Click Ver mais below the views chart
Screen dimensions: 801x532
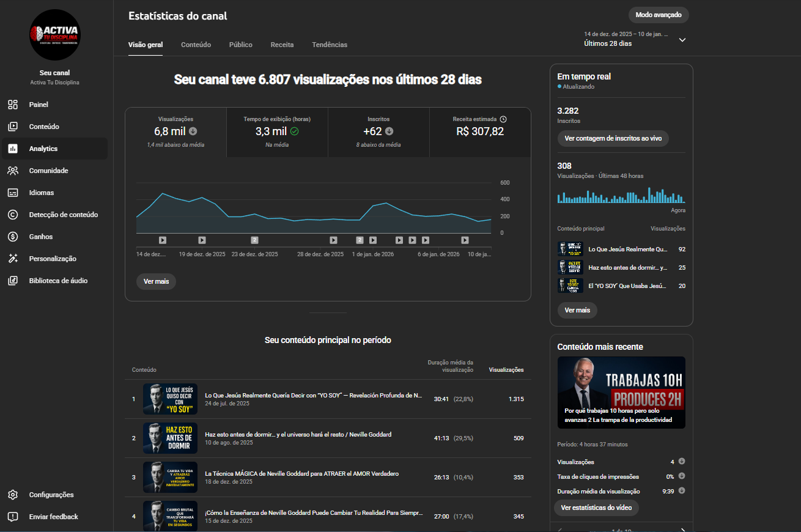pyautogui.click(x=156, y=281)
